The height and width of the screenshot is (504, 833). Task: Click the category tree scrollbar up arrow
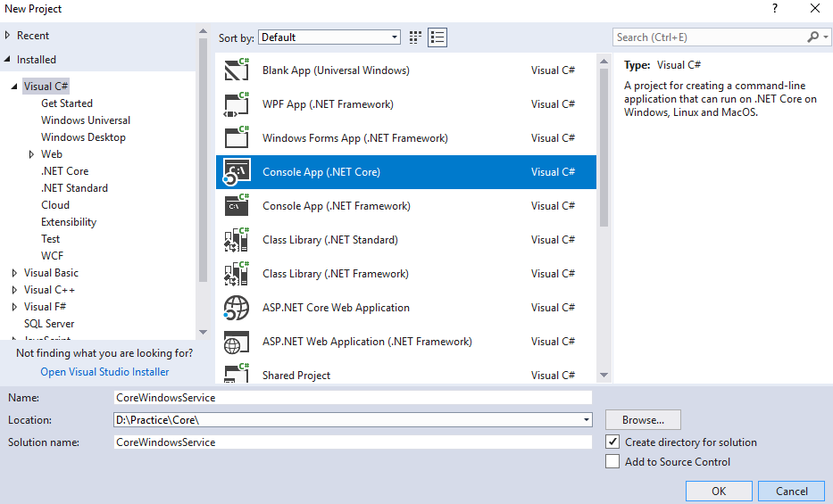(x=203, y=31)
